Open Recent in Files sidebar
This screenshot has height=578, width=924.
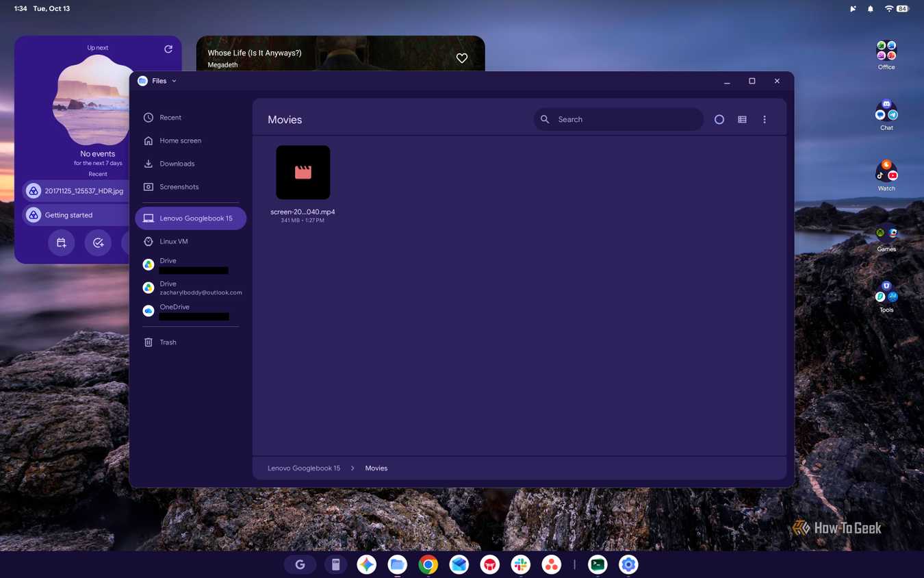tap(190, 118)
